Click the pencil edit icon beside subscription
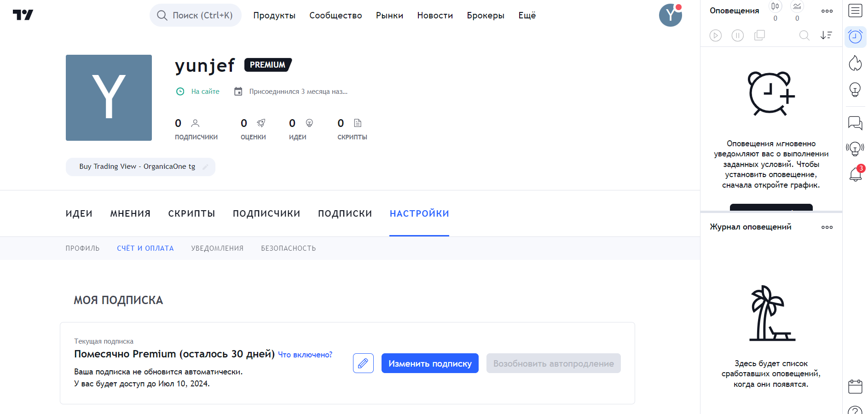This screenshot has width=868, height=414. point(363,363)
